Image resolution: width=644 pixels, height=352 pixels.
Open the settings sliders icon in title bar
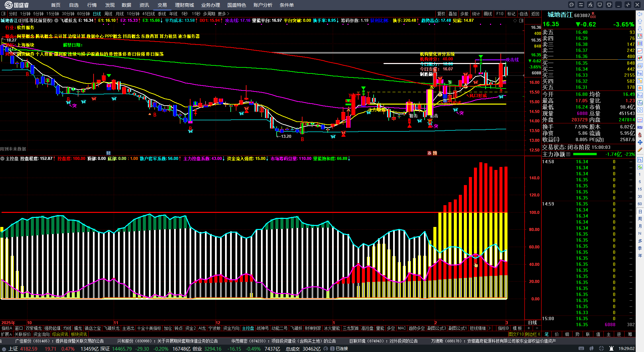[581, 5]
